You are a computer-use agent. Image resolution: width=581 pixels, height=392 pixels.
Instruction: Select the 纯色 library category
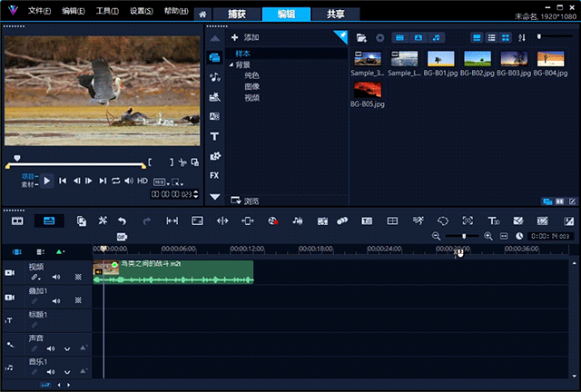coord(252,75)
